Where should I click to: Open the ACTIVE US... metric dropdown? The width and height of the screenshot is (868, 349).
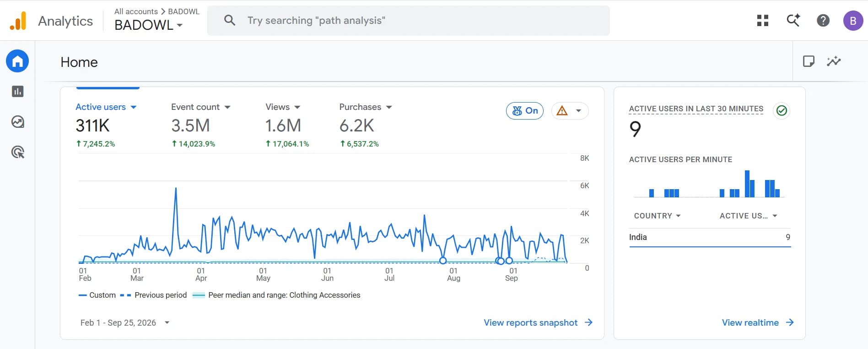(749, 216)
